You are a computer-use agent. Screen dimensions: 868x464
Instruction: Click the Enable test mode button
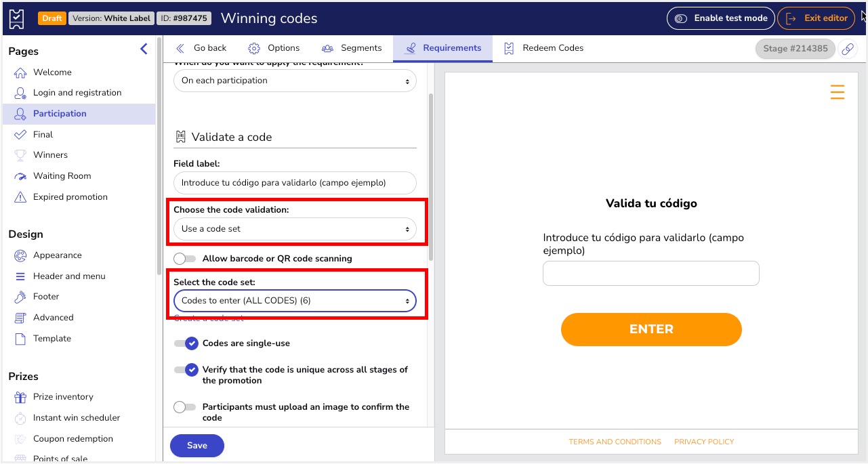(x=721, y=18)
